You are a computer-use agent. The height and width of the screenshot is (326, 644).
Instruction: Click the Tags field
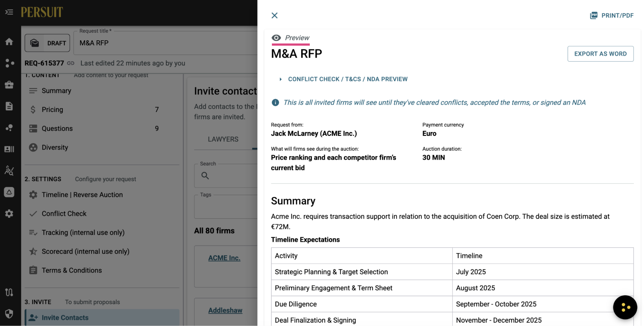coord(226,207)
